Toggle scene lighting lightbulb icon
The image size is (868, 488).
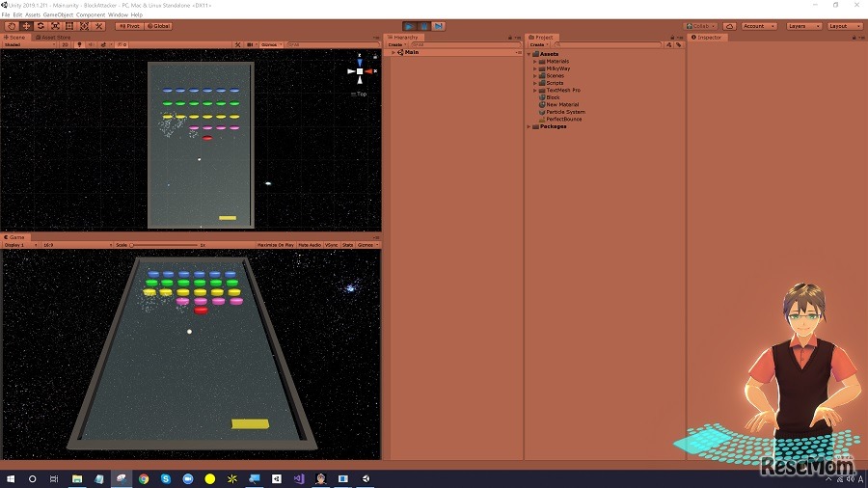pos(79,44)
